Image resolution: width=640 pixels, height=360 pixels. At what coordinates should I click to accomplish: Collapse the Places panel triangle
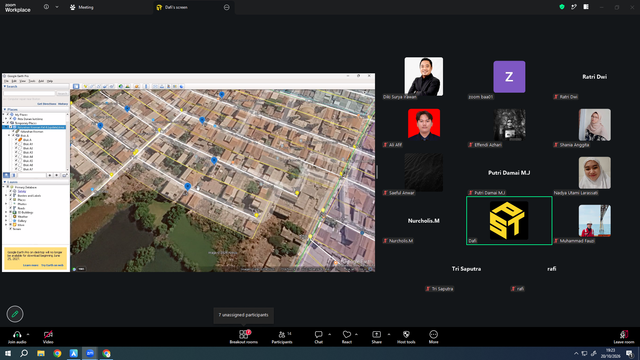point(5,109)
